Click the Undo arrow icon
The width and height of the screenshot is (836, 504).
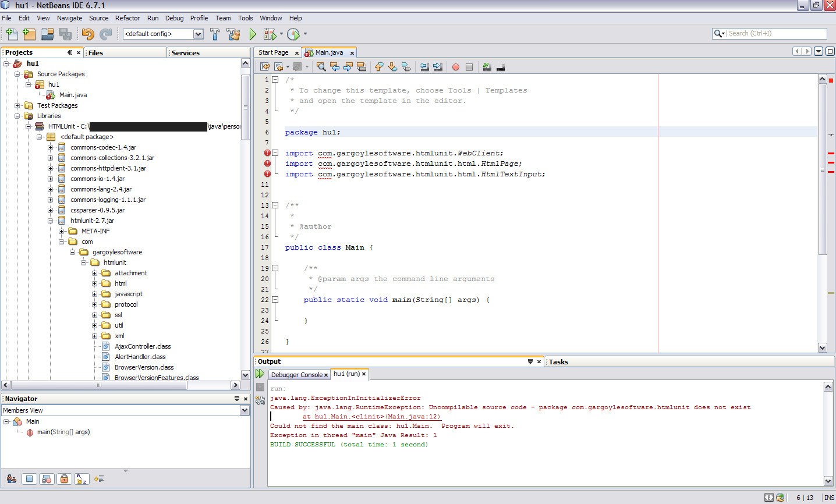coord(87,34)
